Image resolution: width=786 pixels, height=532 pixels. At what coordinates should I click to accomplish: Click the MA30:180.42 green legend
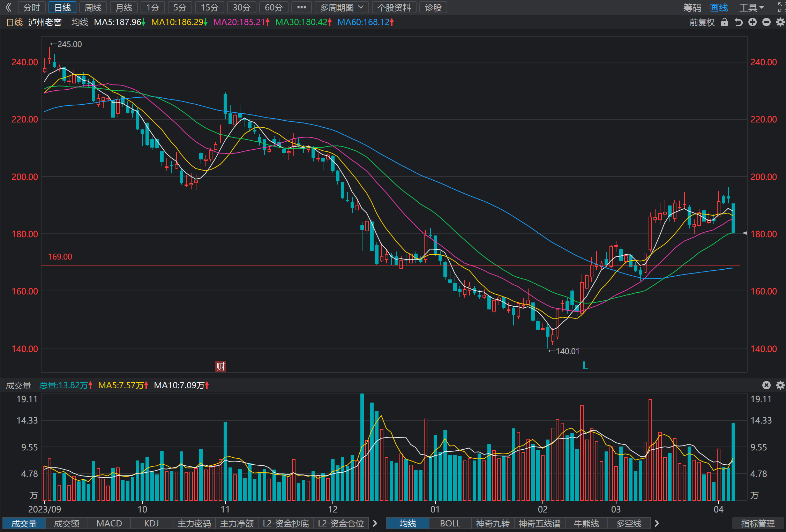304,22
